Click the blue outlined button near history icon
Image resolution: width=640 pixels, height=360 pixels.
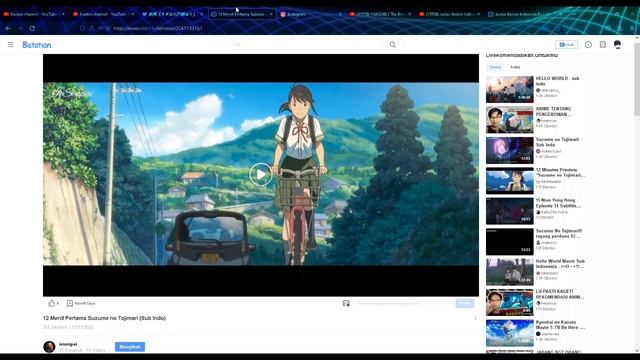tap(566, 44)
